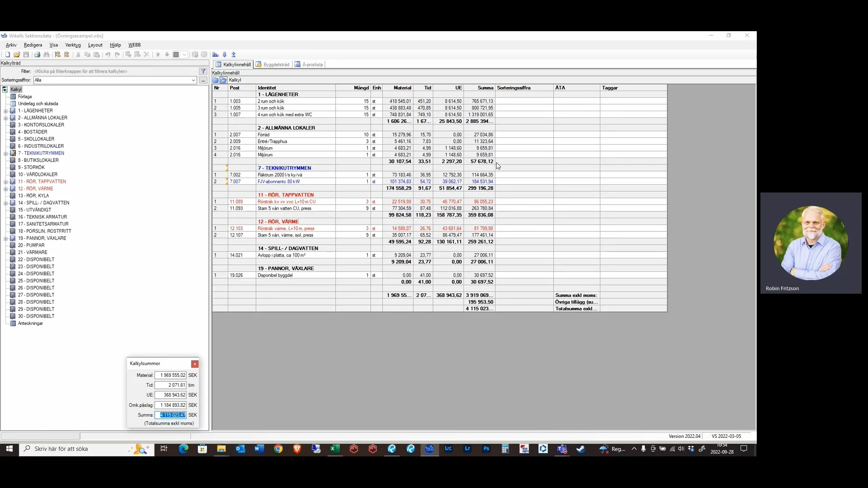This screenshot has width=868, height=488.
Task: Expand the 1 - LÄGENHETER tree node
Action: (5, 111)
